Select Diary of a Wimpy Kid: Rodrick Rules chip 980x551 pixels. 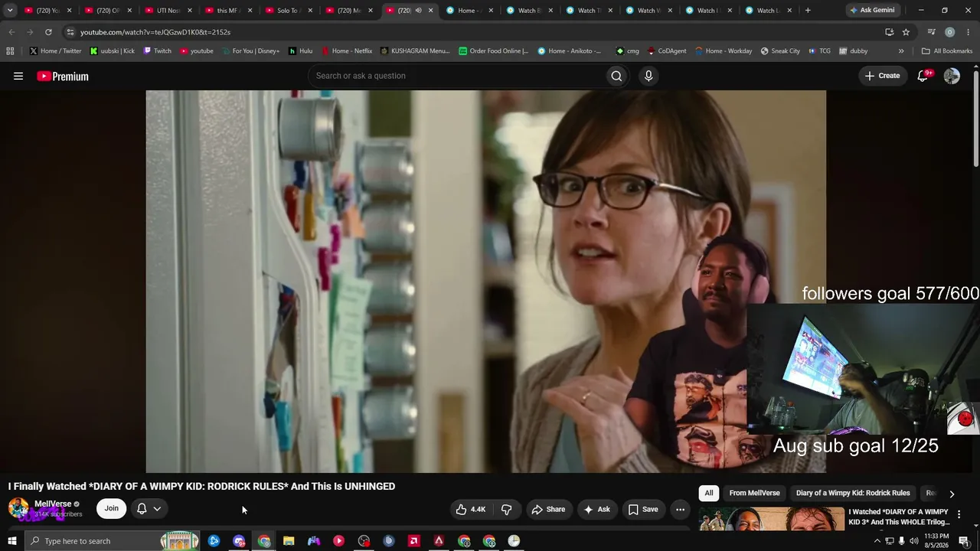tap(853, 493)
